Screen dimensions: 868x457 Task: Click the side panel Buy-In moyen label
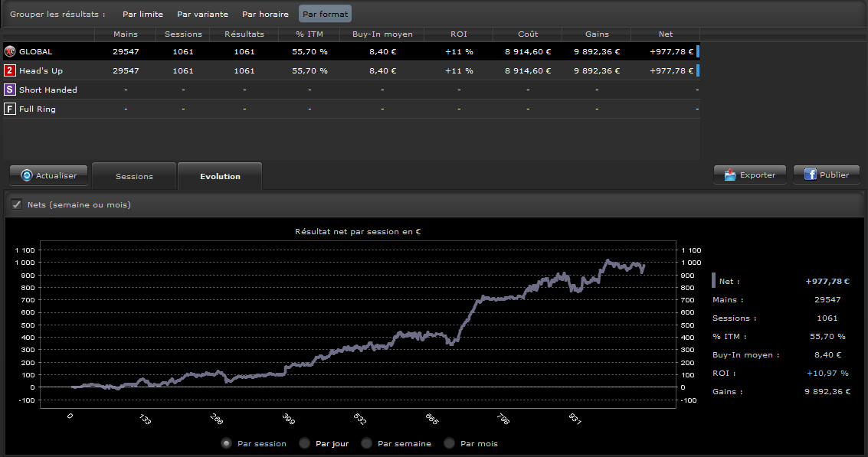(745, 354)
